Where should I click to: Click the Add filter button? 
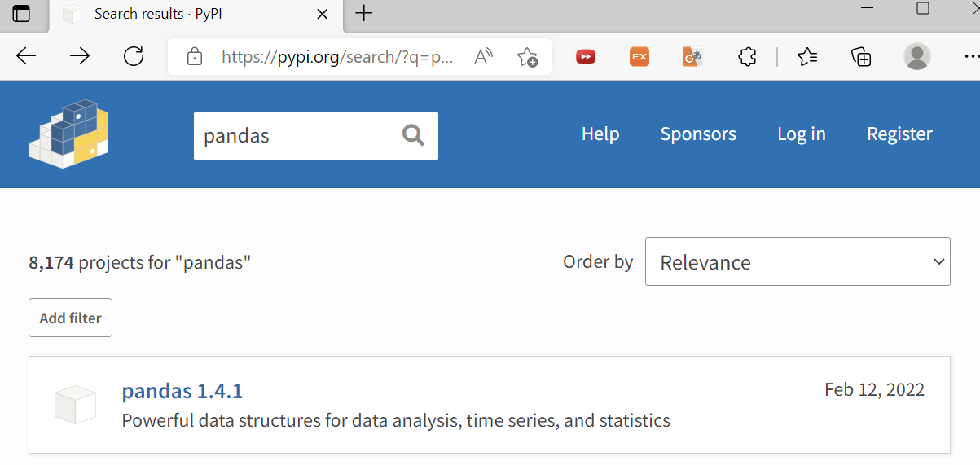(x=70, y=318)
